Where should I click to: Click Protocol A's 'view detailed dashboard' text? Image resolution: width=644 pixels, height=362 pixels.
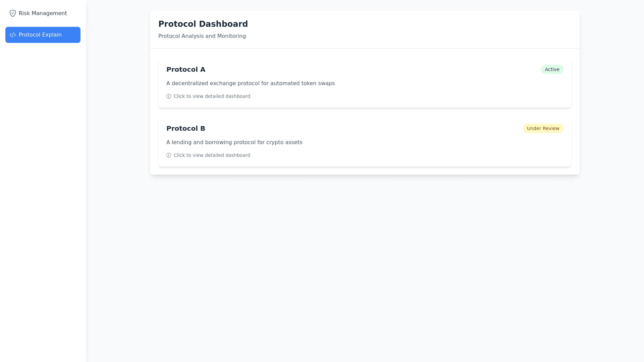pyautogui.click(x=212, y=96)
